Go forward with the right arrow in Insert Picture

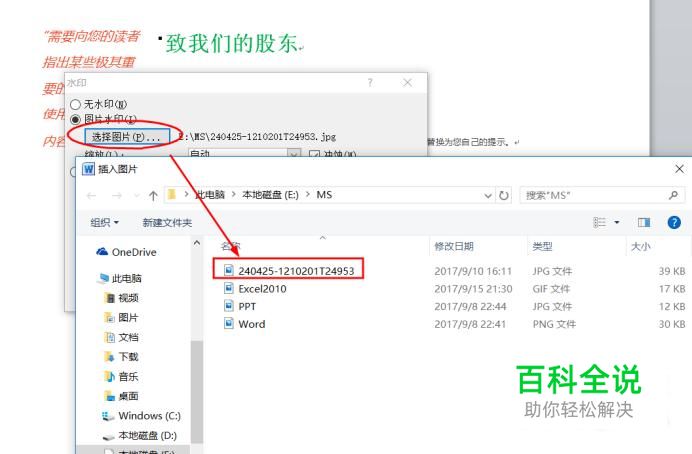tap(117, 195)
